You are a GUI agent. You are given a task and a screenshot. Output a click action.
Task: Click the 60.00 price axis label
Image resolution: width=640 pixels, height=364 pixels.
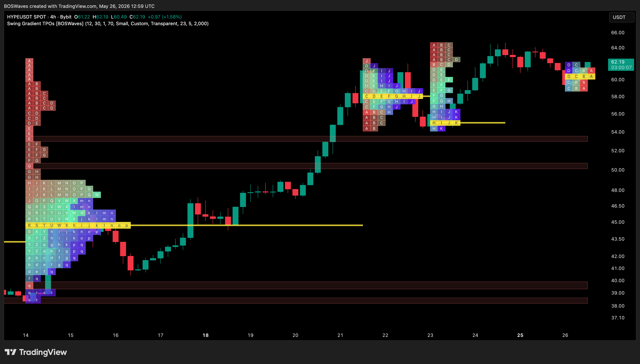coord(618,79)
